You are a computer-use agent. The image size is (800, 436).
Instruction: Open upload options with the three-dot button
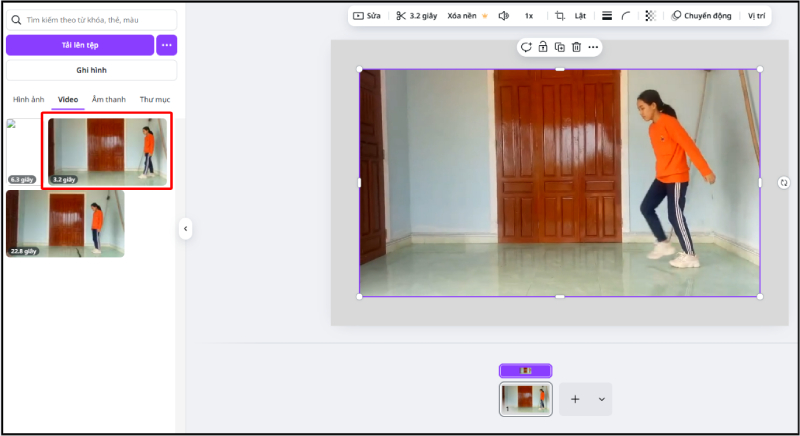pyautogui.click(x=166, y=45)
